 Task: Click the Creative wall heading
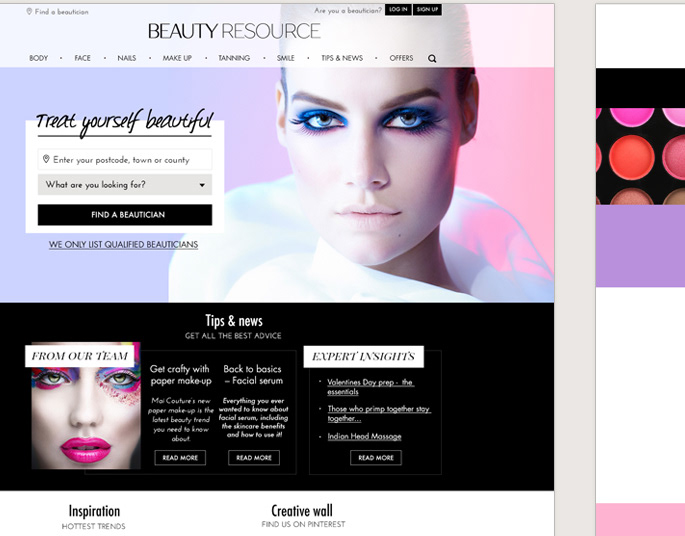click(x=302, y=510)
